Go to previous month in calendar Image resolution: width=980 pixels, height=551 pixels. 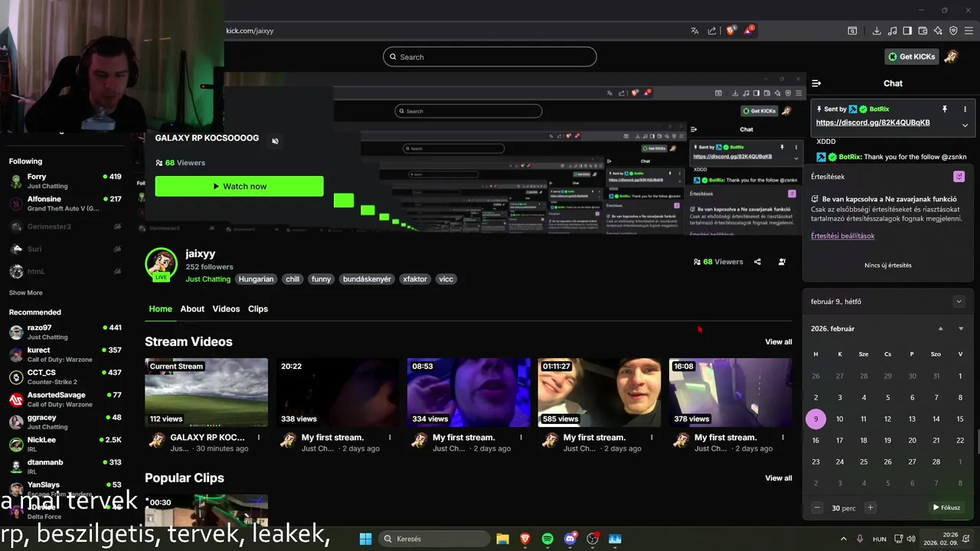941,328
